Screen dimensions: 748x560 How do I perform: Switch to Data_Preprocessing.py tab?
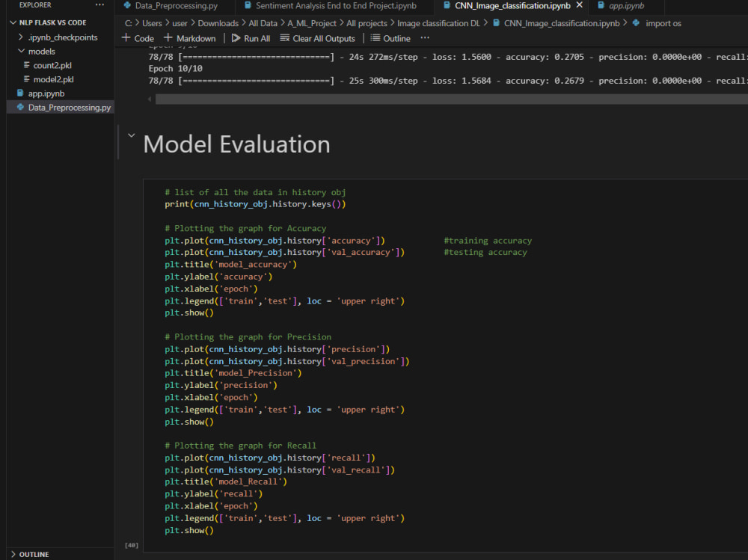(x=176, y=6)
